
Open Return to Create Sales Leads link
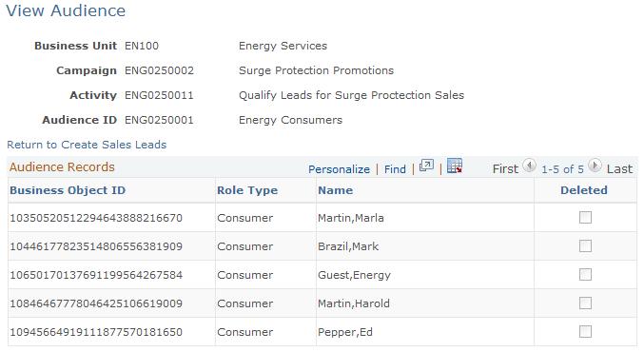click(87, 145)
